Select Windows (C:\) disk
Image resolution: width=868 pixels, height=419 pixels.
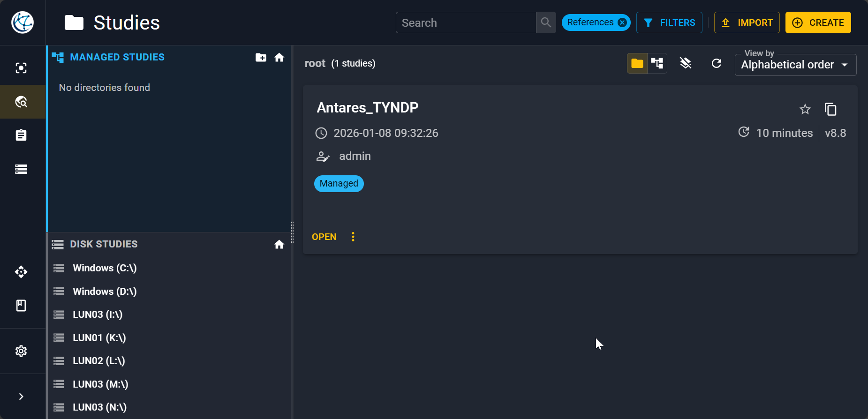click(169, 268)
